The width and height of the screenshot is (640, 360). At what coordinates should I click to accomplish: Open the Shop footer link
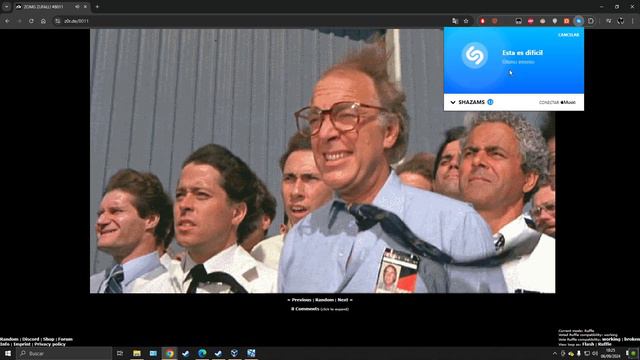click(x=49, y=339)
